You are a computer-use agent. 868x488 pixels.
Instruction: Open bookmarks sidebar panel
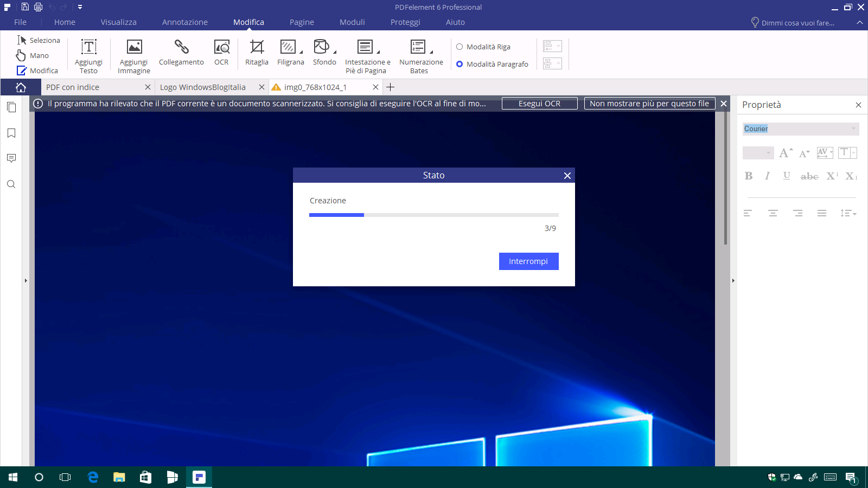tap(11, 133)
